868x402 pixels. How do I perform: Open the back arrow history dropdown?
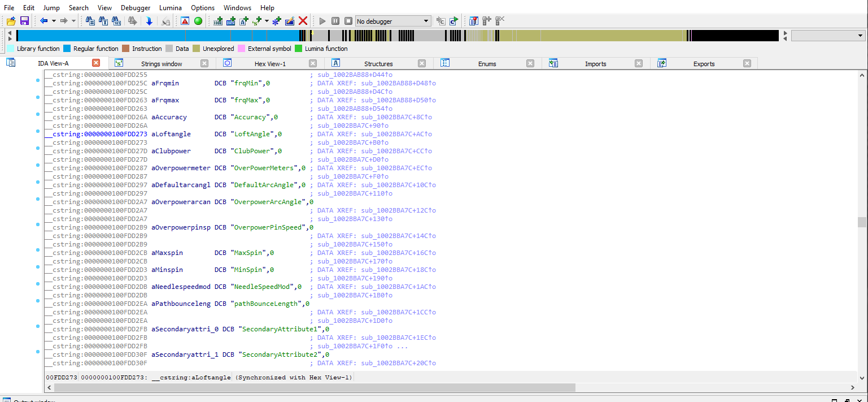pyautogui.click(x=54, y=21)
